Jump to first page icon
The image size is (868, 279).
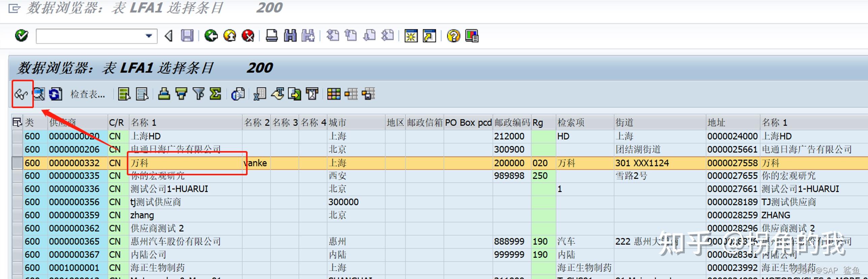[x=333, y=36]
